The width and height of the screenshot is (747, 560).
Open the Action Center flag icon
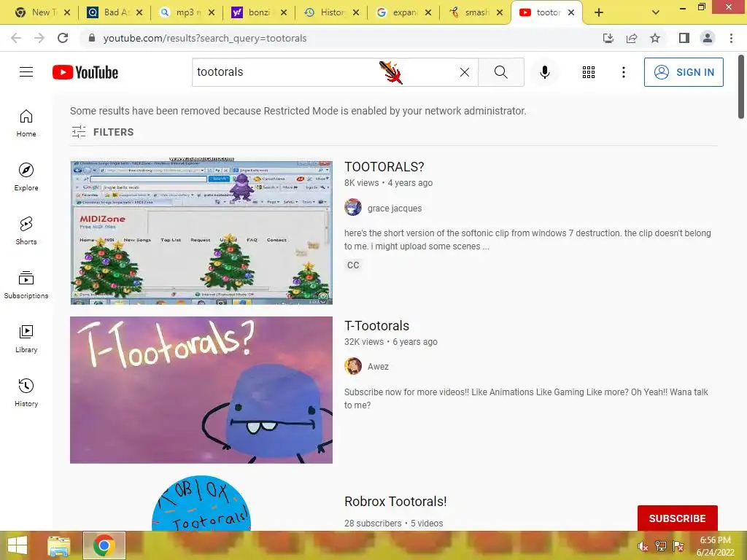(x=678, y=546)
